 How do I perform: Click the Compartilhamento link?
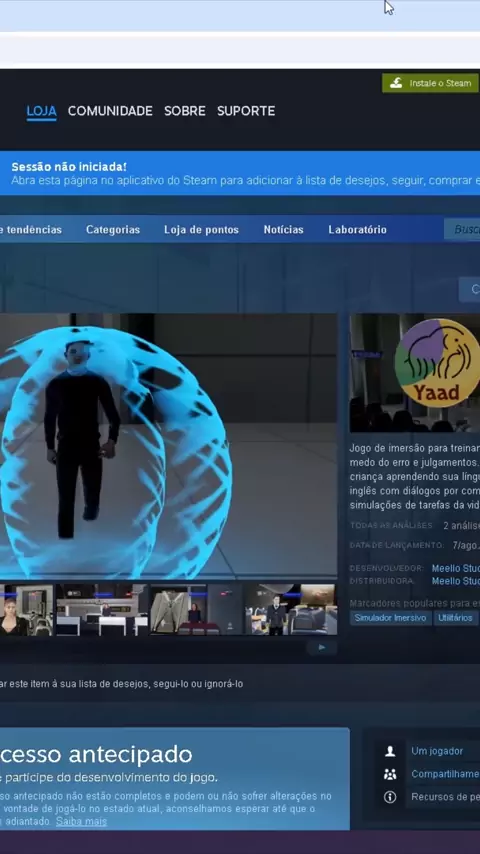445,774
